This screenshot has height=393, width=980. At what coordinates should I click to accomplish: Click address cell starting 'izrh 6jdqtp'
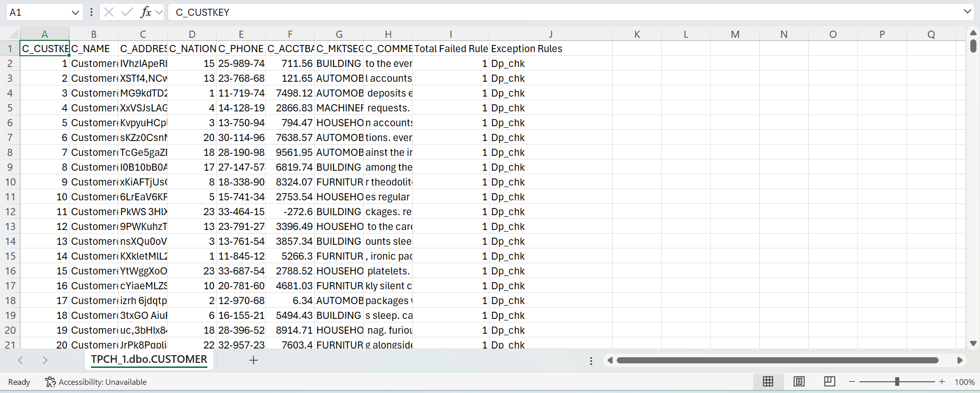pyautogui.click(x=143, y=300)
